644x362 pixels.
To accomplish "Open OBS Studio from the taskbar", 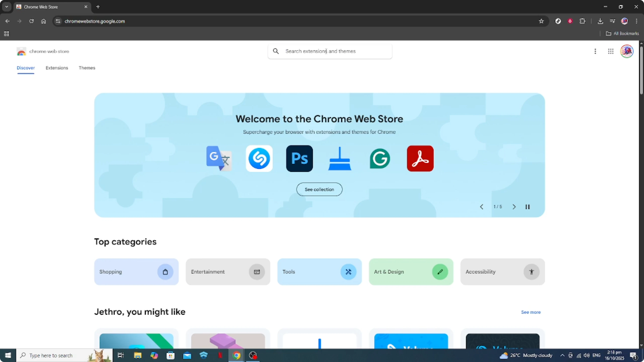I will click(253, 355).
